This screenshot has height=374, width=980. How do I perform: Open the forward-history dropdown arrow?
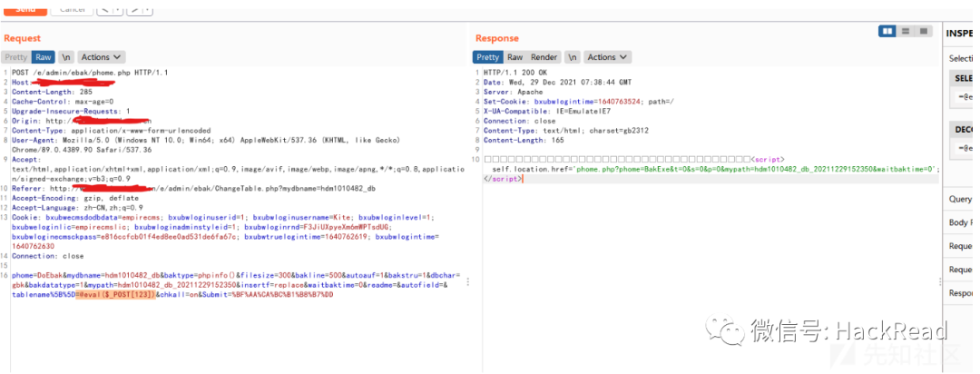(x=148, y=9)
